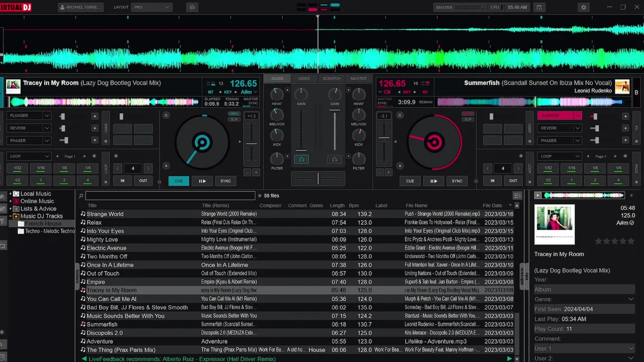Toggle master tempo MT on left deck

pyautogui.click(x=210, y=93)
